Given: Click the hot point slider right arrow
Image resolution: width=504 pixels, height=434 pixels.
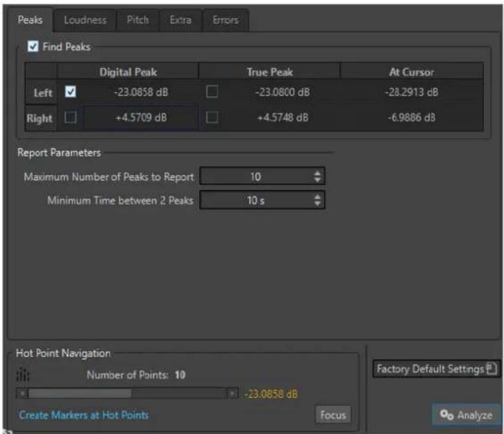Looking at the screenshot, I should click(x=232, y=393).
